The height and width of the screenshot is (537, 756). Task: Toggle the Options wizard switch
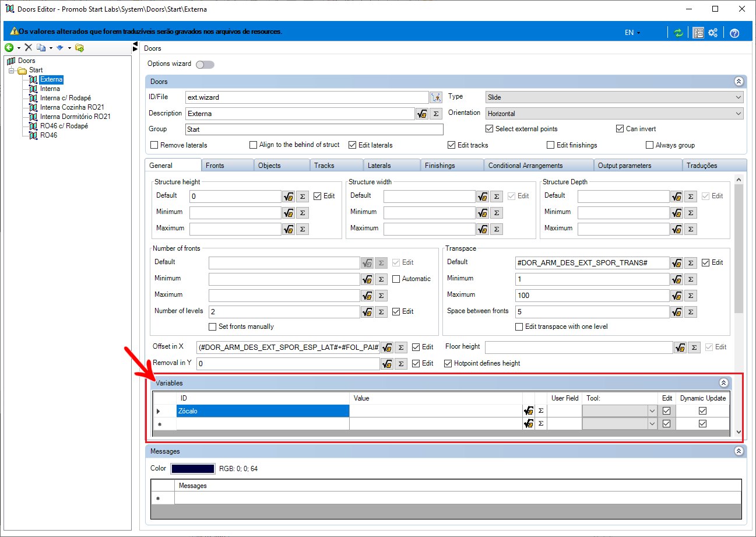(x=205, y=64)
